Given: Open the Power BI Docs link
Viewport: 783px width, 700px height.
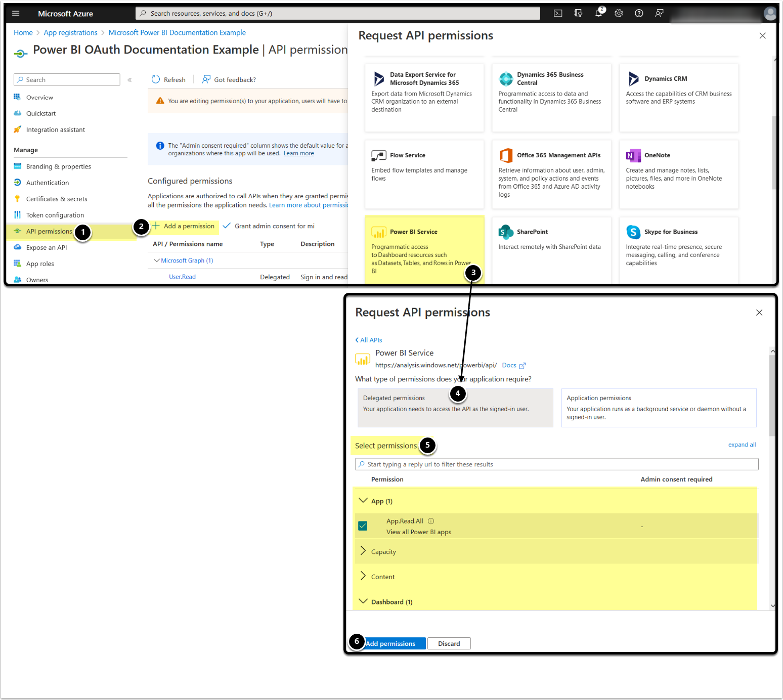Looking at the screenshot, I should [513, 365].
